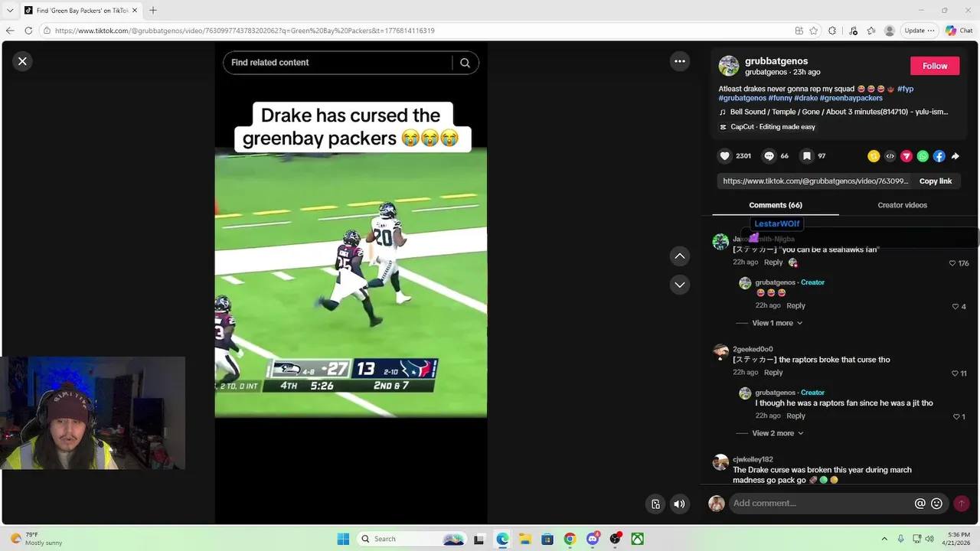Open the Windows Start menu
980x551 pixels.
click(343, 539)
